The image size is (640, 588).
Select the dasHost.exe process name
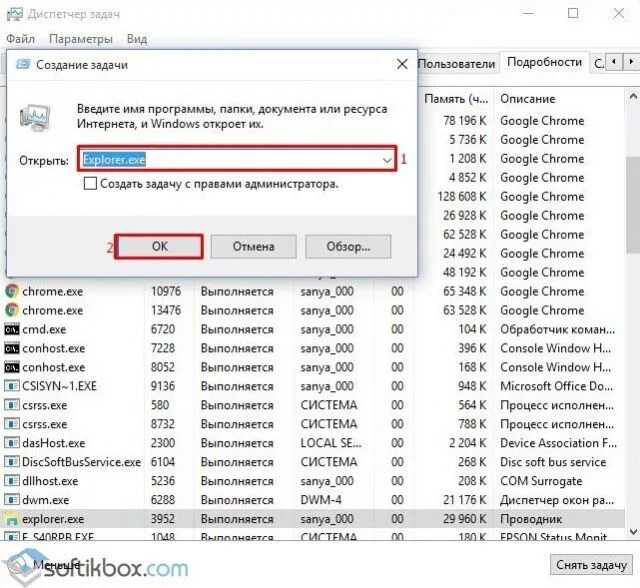(x=53, y=443)
